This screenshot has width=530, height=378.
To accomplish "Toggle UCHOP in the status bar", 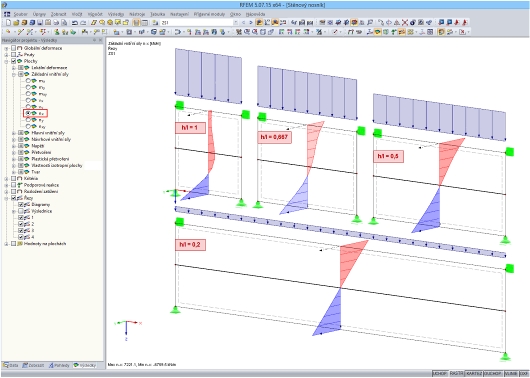I will click(440, 373).
